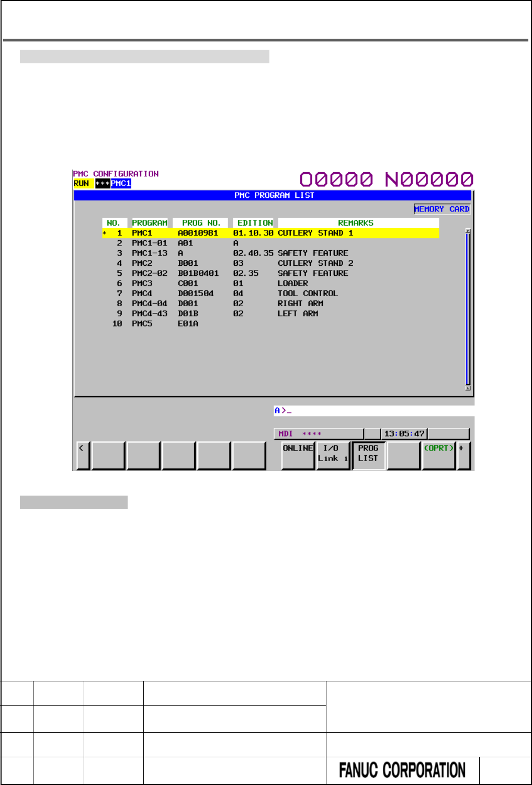The image size is (532, 785).
Task: Click prog number B01B0401
Action: point(198,273)
